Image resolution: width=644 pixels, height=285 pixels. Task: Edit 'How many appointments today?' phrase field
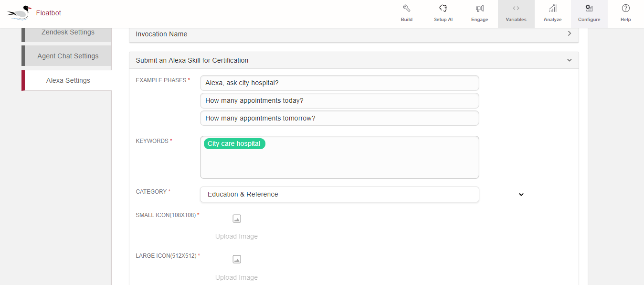coord(339,100)
